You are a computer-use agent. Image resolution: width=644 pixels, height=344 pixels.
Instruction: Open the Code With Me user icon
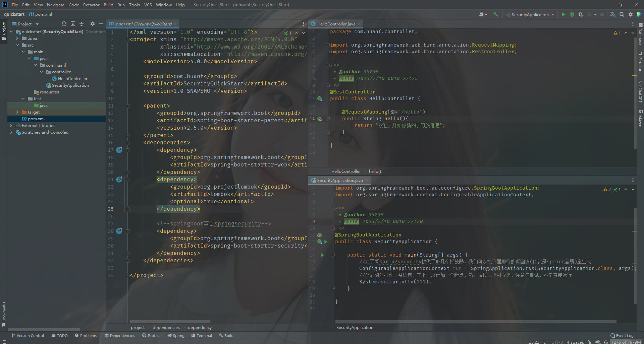(483, 14)
